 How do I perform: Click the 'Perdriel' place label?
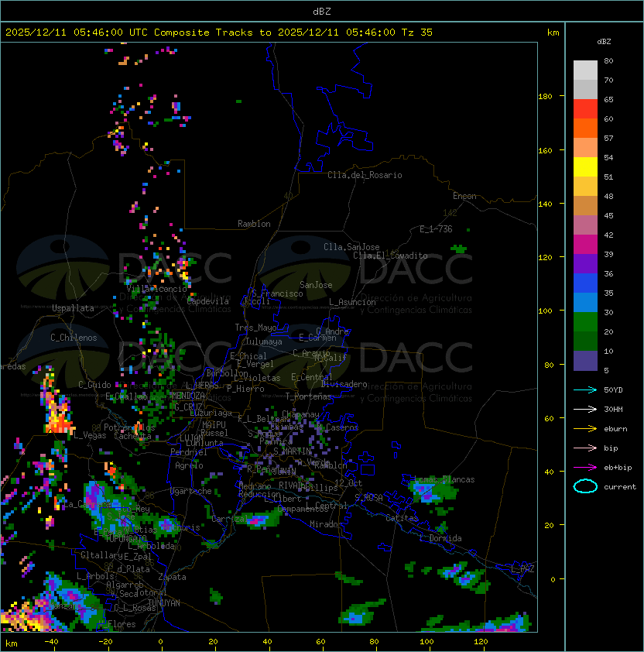click(189, 452)
